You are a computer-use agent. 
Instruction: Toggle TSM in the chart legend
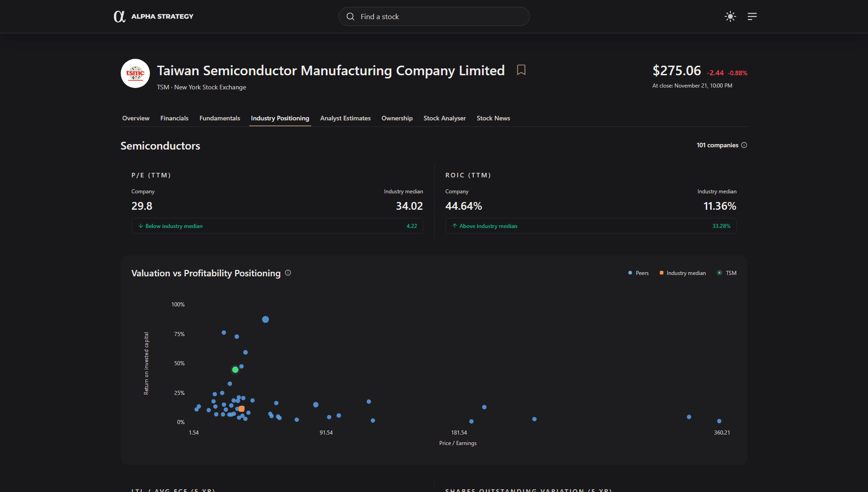(x=726, y=273)
